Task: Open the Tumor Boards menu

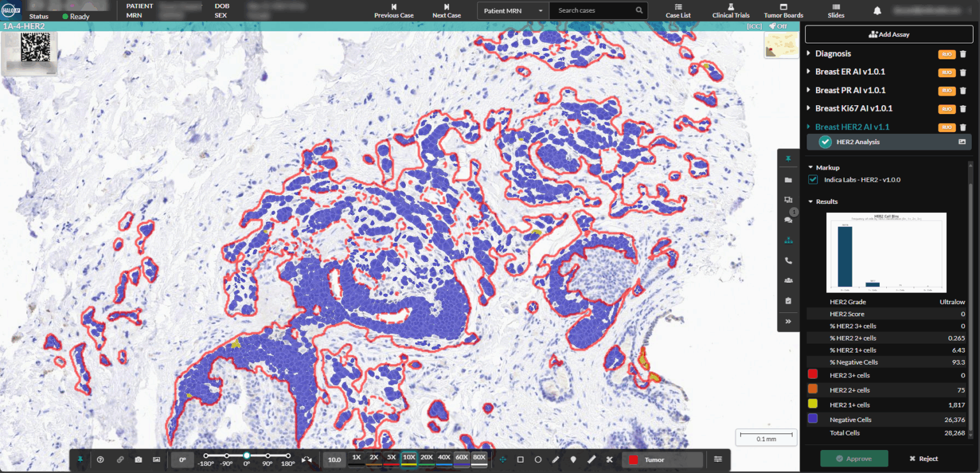Action: point(783,11)
